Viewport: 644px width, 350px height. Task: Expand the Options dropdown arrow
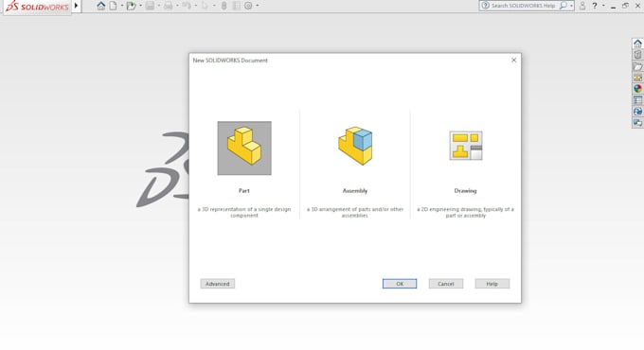(x=258, y=6)
